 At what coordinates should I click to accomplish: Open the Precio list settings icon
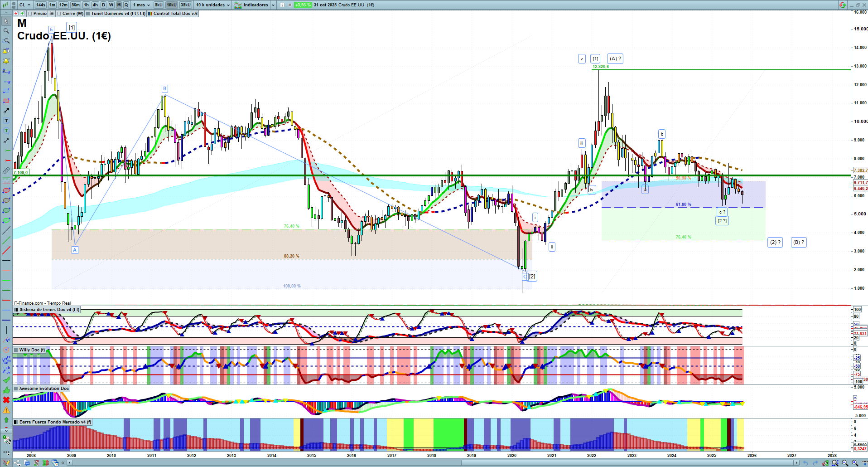pyautogui.click(x=52, y=14)
